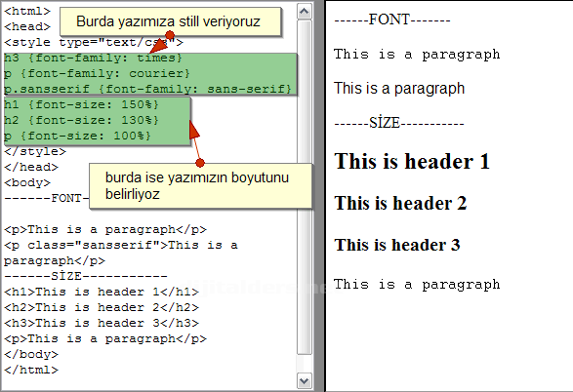Click the code editor vertical scrollbar thumb
The width and height of the screenshot is (573, 392).
click(x=304, y=187)
